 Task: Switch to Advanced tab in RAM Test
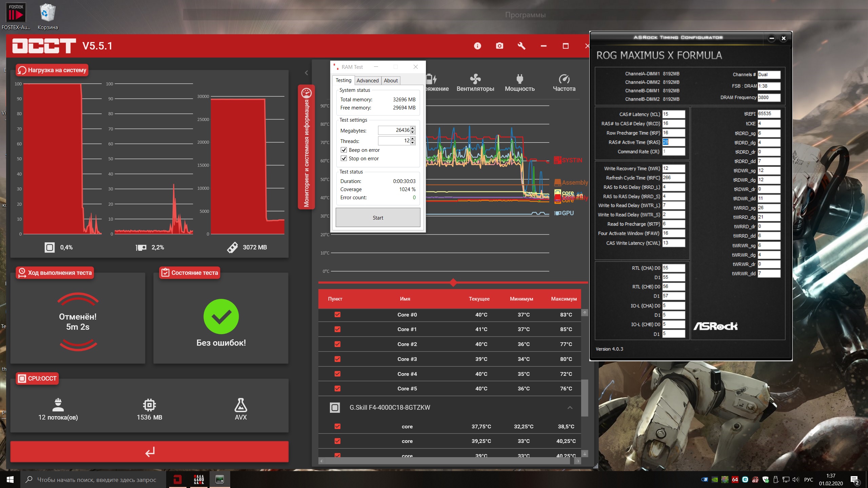coord(367,81)
